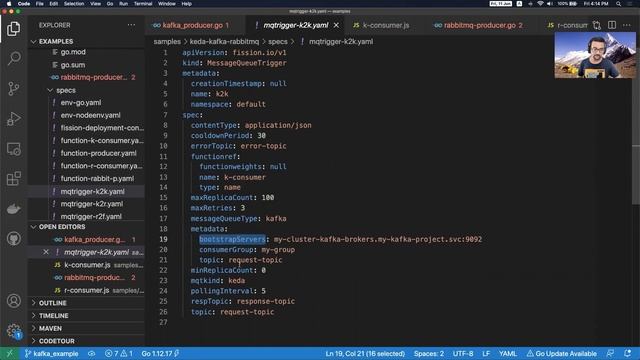Open the Search view icon
The width and height of the screenshot is (640, 360).
tap(13, 58)
